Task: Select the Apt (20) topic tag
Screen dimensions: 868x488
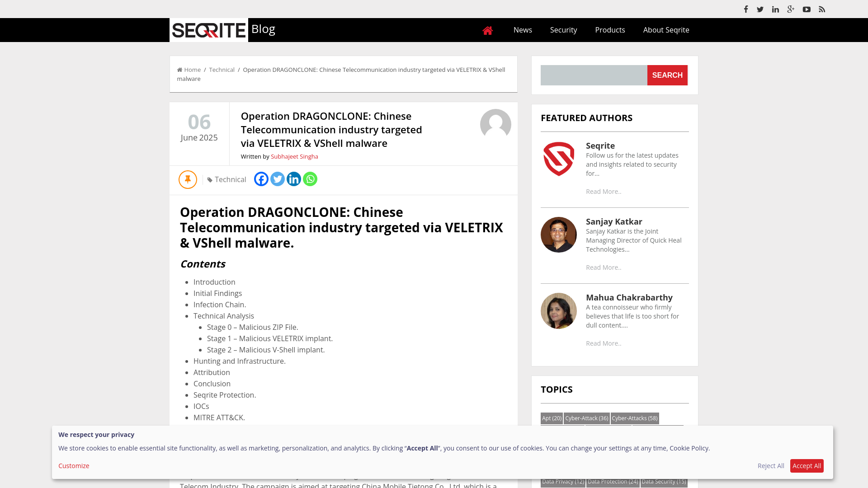Action: tap(552, 418)
